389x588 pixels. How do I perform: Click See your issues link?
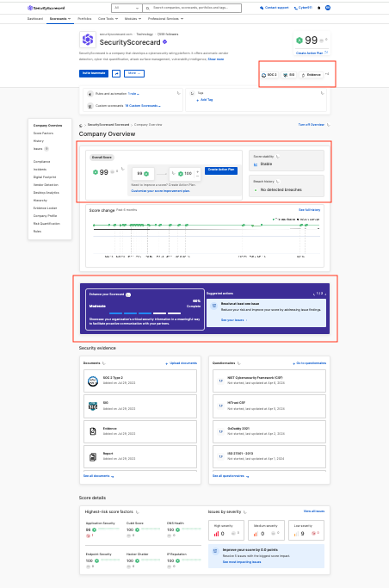(234, 320)
